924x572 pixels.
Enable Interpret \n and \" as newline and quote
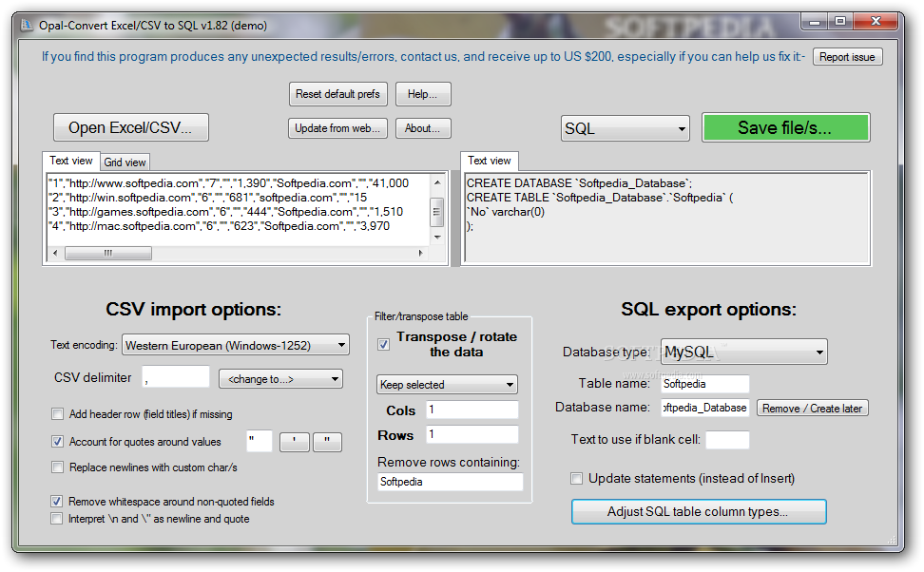point(57,519)
